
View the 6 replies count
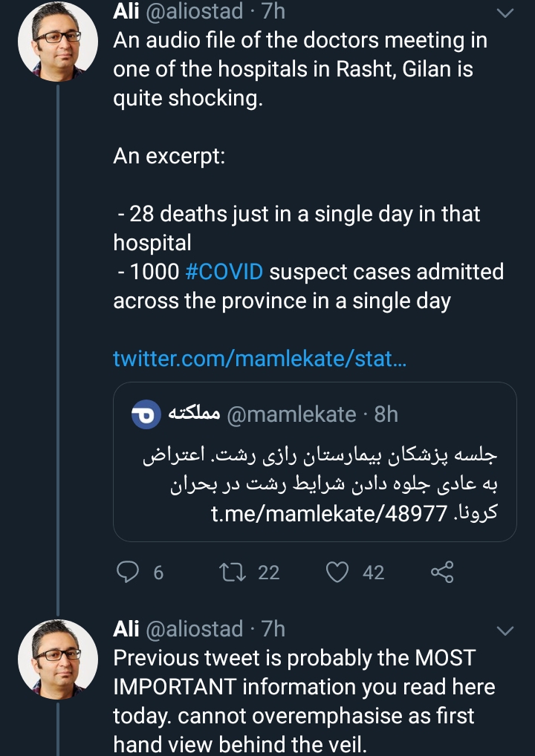click(x=158, y=573)
